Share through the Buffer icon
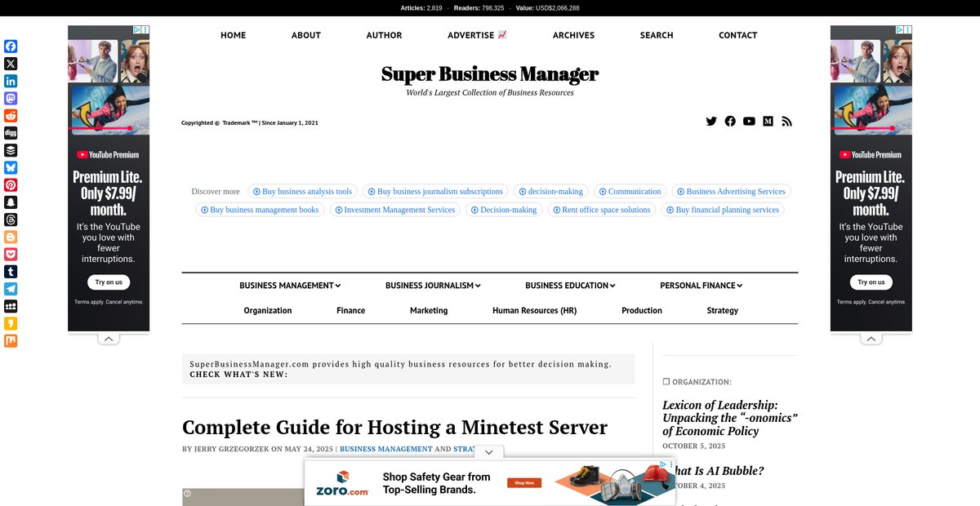980x506 pixels. [11, 150]
